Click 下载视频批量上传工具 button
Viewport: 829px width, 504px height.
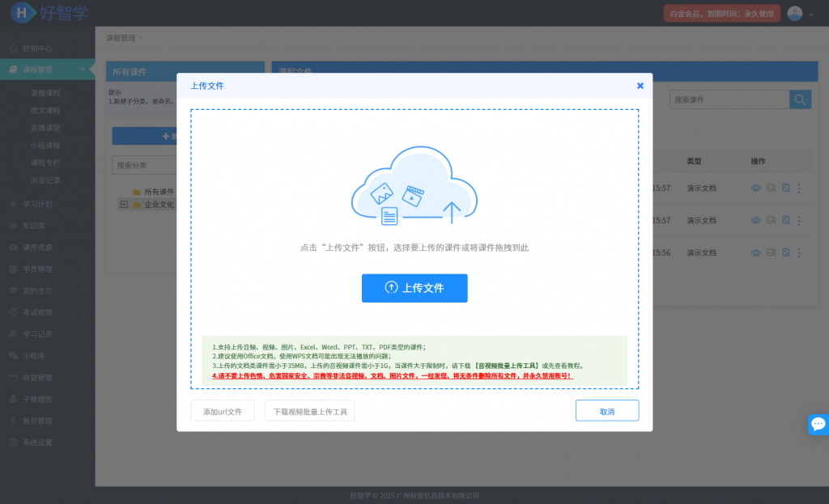click(309, 411)
